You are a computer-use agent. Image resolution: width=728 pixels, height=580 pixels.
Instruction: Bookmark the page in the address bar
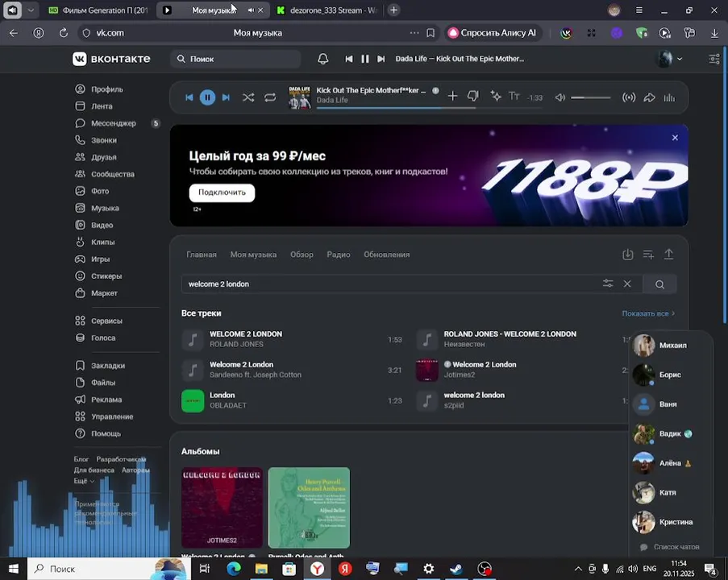click(x=431, y=33)
